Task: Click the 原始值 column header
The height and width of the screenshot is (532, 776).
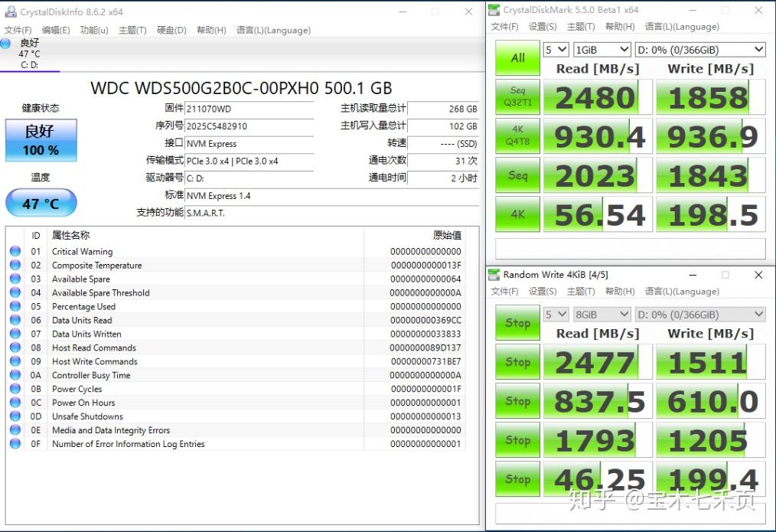Action: coord(447,236)
